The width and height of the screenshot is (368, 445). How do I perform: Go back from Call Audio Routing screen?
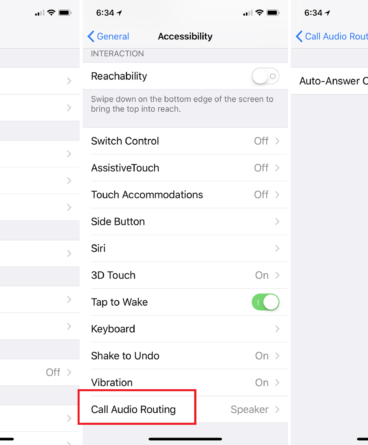click(331, 36)
